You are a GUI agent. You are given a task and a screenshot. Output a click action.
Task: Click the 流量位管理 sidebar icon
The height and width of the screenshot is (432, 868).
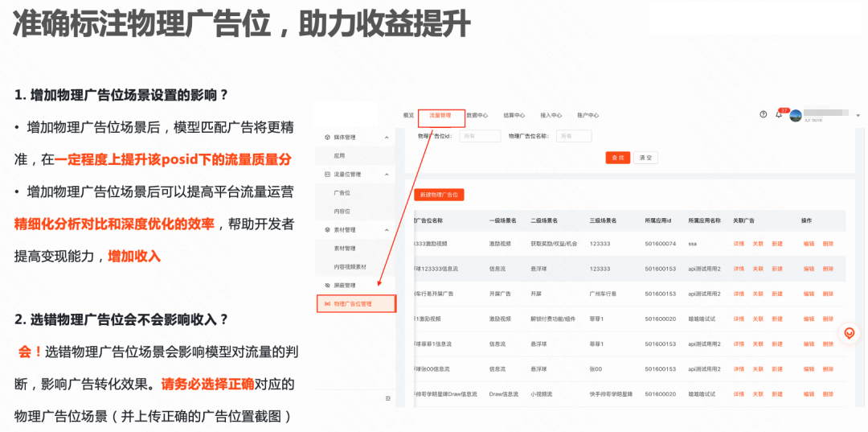[327, 175]
